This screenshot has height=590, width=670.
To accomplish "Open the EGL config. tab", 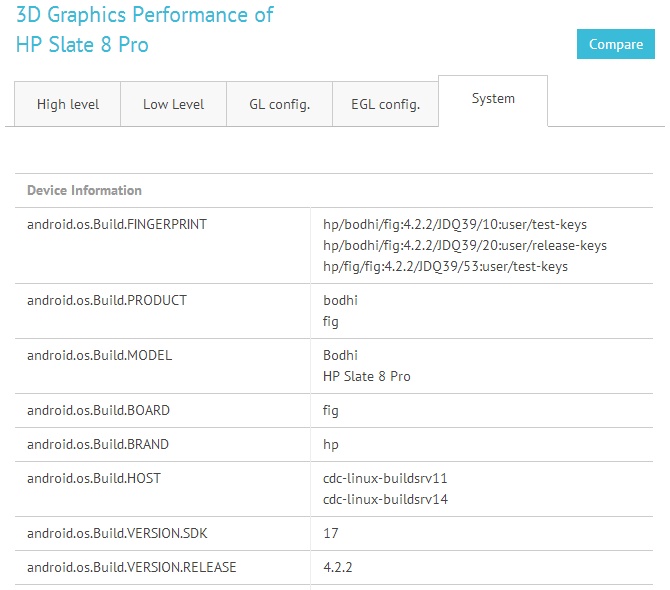I will pos(385,104).
